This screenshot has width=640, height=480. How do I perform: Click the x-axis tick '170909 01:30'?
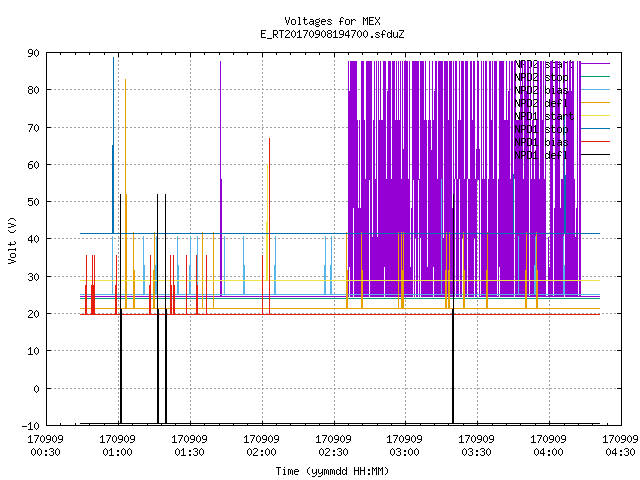(189, 446)
